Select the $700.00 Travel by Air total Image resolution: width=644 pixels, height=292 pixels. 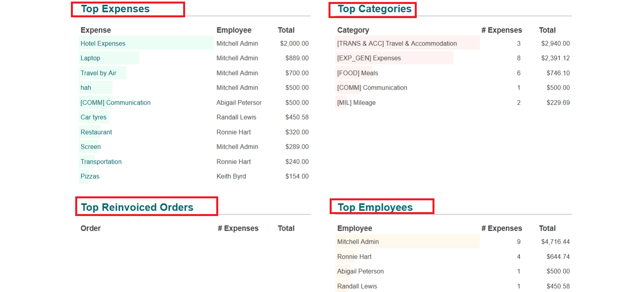click(297, 73)
